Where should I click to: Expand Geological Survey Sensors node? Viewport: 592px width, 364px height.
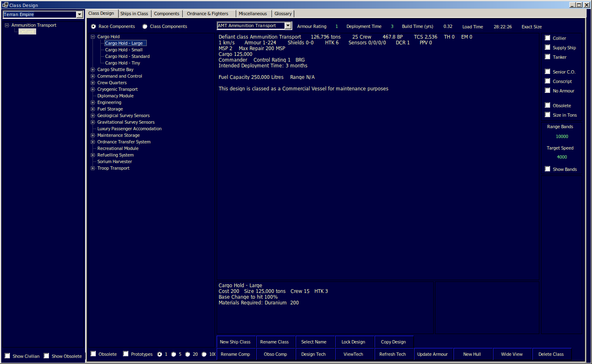[x=93, y=115]
